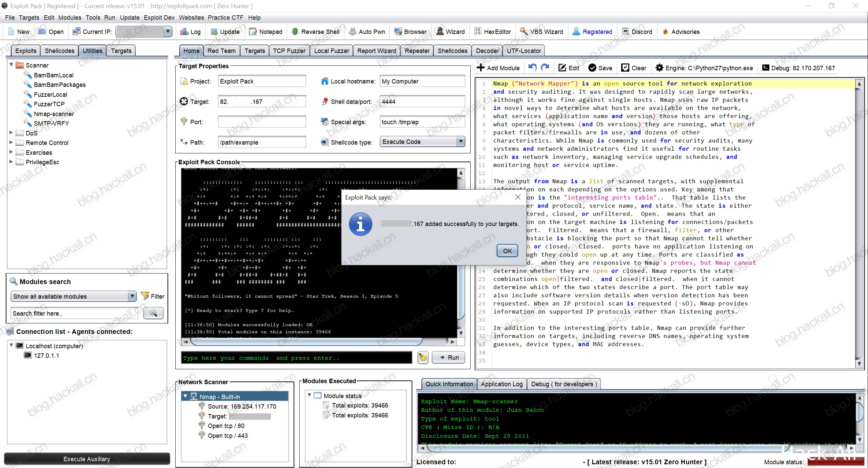The height and width of the screenshot is (468, 868).
Task: Undo the last editor change
Action: 532,68
